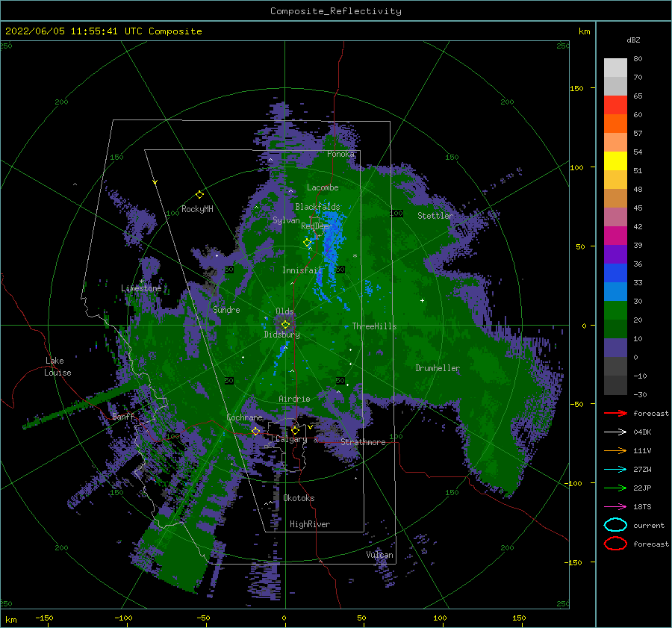Image resolution: width=672 pixels, height=628 pixels.
Task: Click the Ponoka city label
Action: [340, 154]
